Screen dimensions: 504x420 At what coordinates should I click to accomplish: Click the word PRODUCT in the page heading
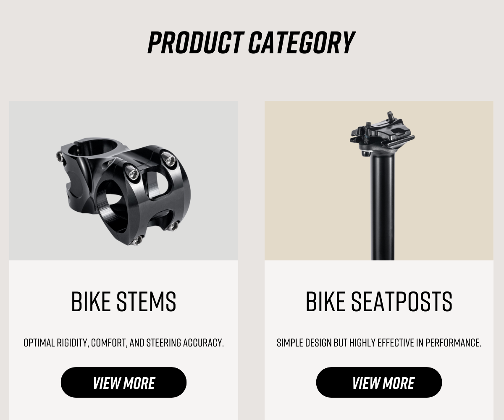[x=195, y=42]
